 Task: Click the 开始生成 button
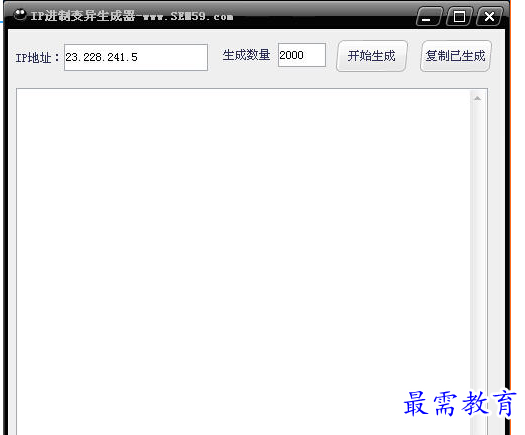(372, 56)
